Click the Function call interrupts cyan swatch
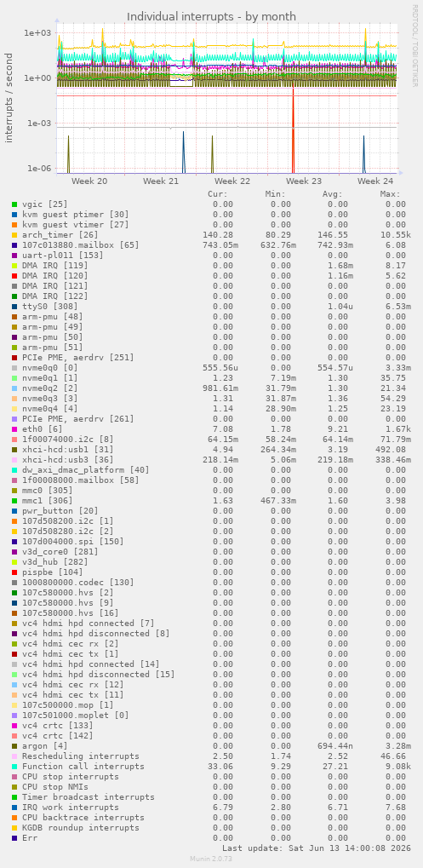 [x=14, y=767]
